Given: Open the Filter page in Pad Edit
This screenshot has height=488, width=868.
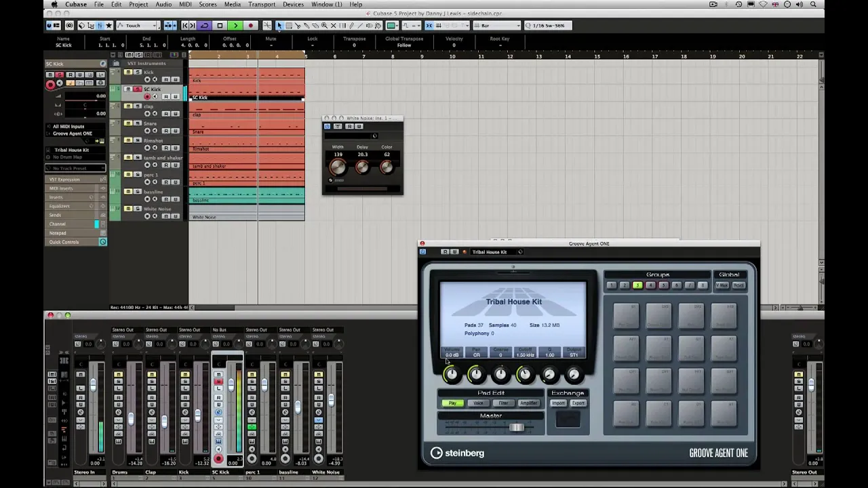Looking at the screenshot, I should (x=503, y=403).
